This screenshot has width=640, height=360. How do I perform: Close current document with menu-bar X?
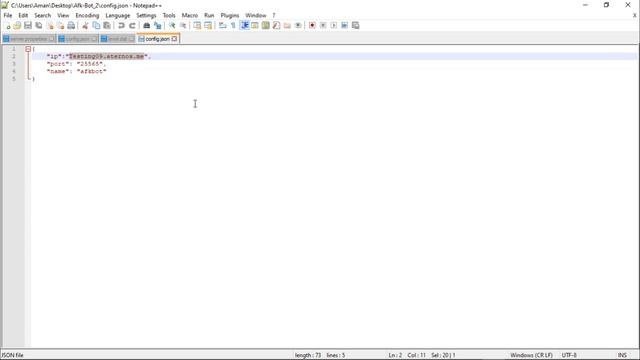point(635,16)
